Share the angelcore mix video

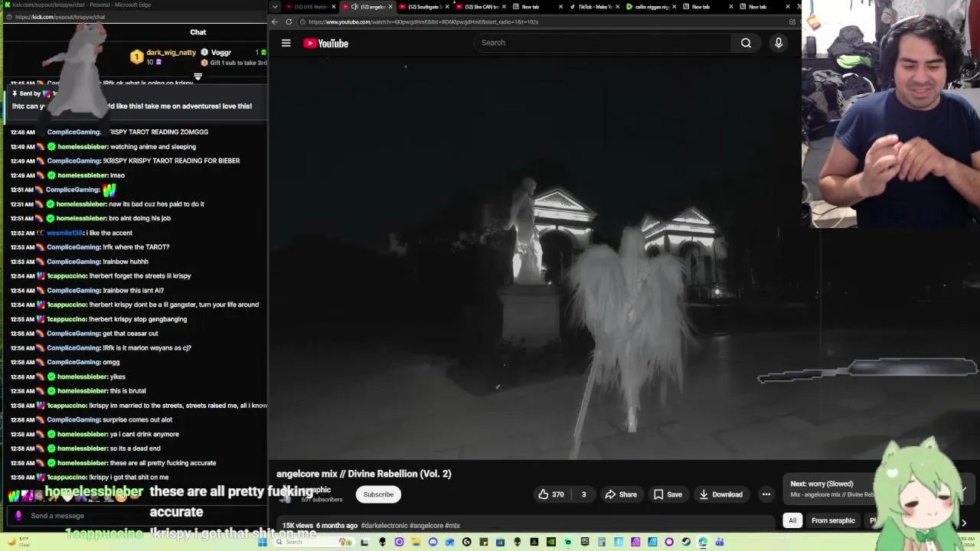[x=621, y=494]
